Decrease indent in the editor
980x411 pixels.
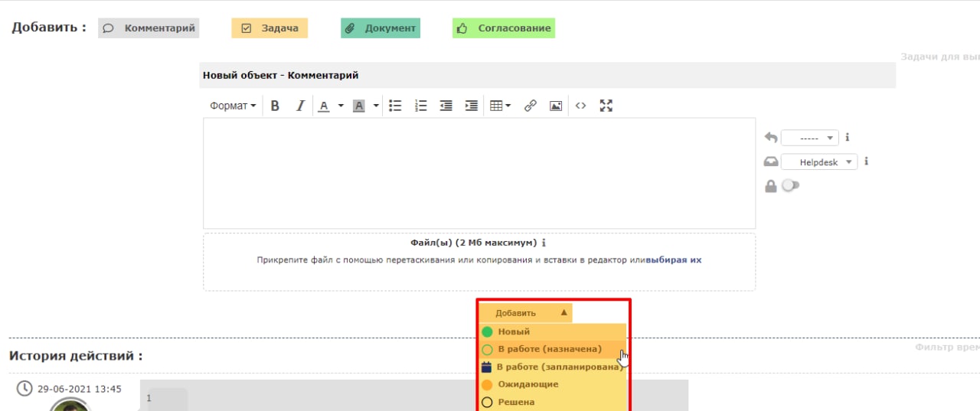pyautogui.click(x=446, y=106)
